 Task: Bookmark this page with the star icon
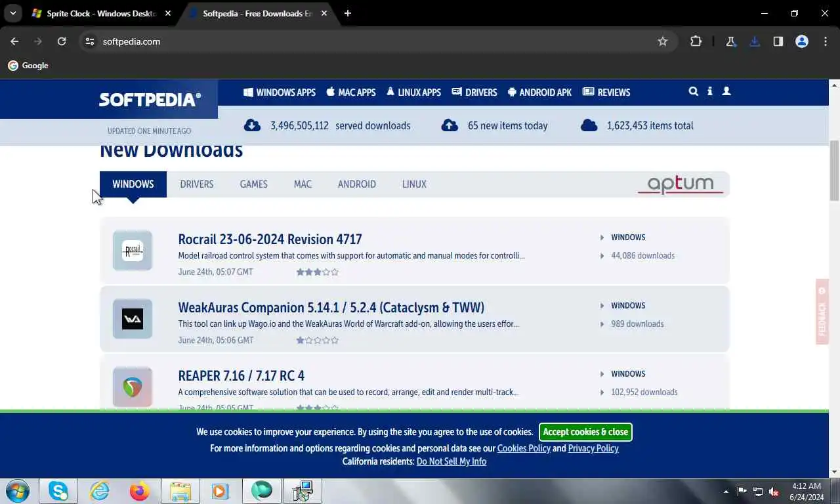[663, 41]
